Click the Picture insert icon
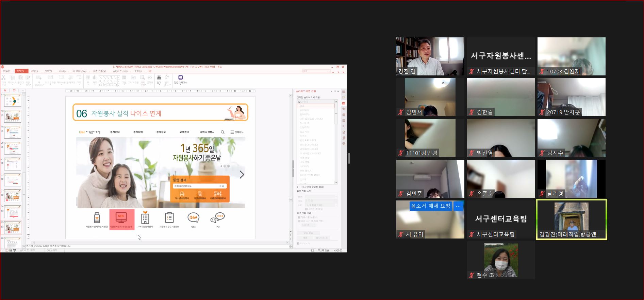Screen dimensions: 644x300 click(x=124, y=77)
